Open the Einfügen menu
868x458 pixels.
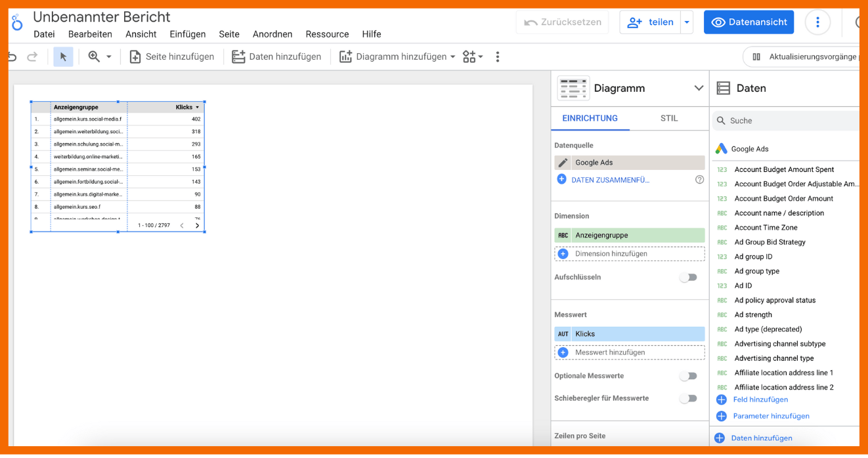pyautogui.click(x=187, y=34)
